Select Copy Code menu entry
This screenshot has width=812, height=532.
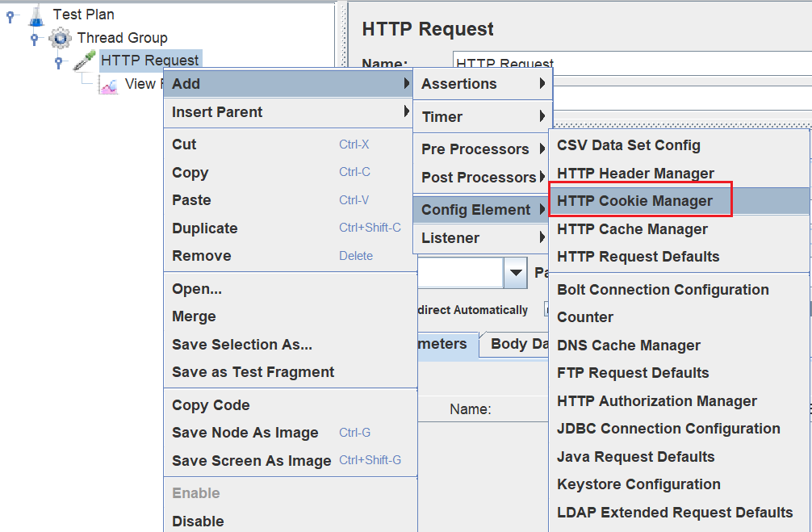click(291, 405)
